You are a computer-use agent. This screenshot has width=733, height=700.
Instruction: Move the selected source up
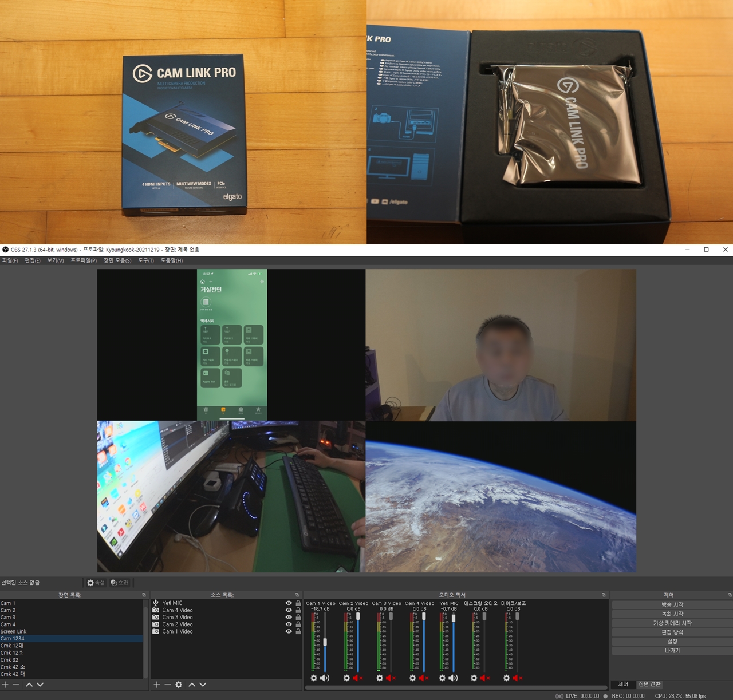click(x=192, y=685)
